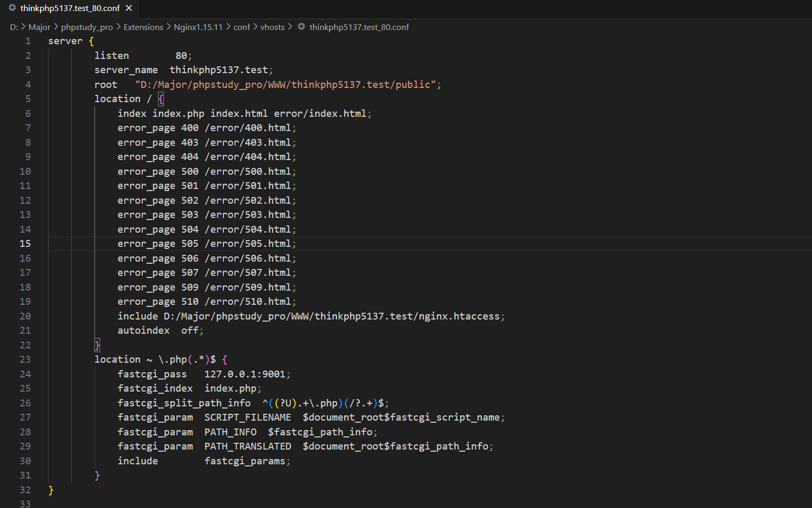Click 'error_page 507' line
The width and height of the screenshot is (812, 508).
click(x=207, y=273)
